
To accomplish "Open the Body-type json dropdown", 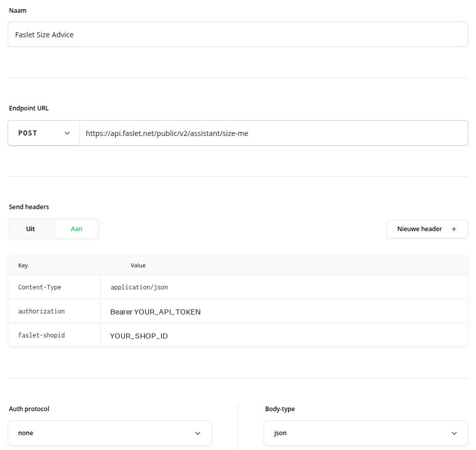I will click(366, 433).
